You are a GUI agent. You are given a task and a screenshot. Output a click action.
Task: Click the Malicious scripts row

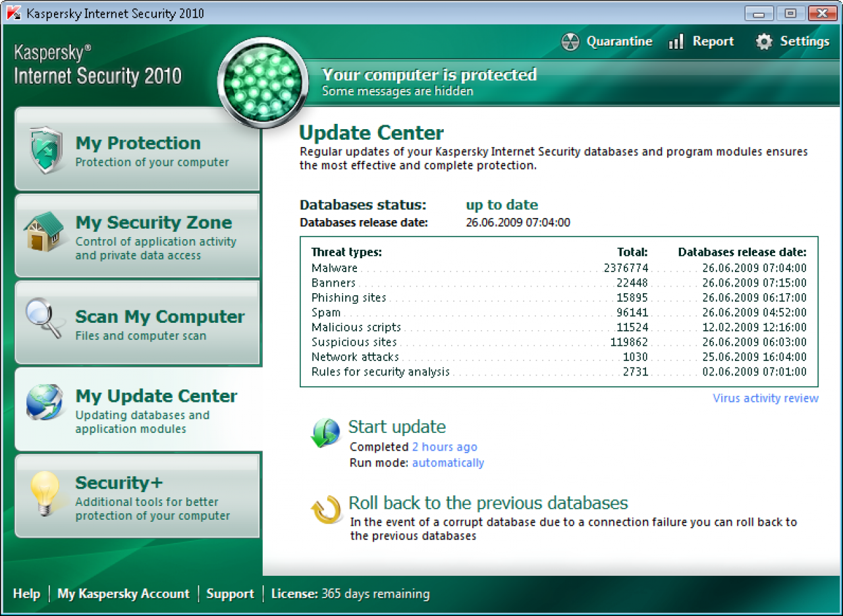point(559,327)
